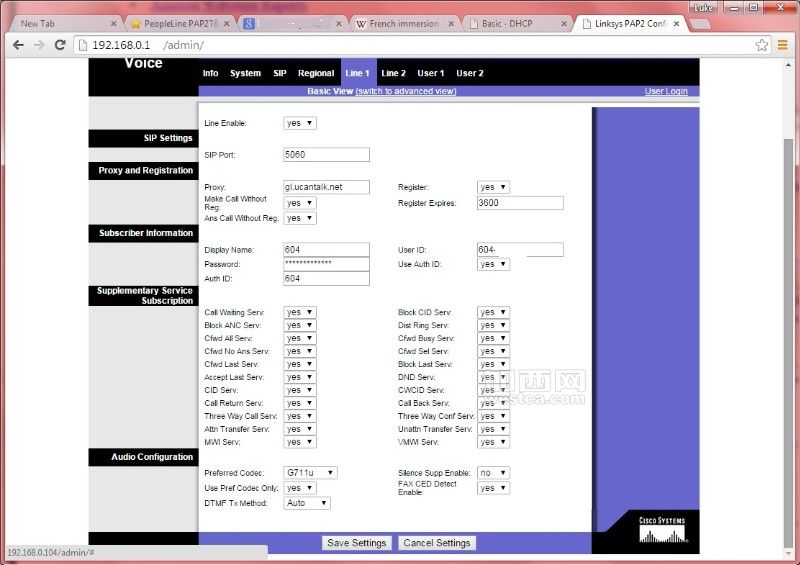Open the DTMF Tx Method dropdown
Viewport: 800px width, 565px height.
point(307,503)
